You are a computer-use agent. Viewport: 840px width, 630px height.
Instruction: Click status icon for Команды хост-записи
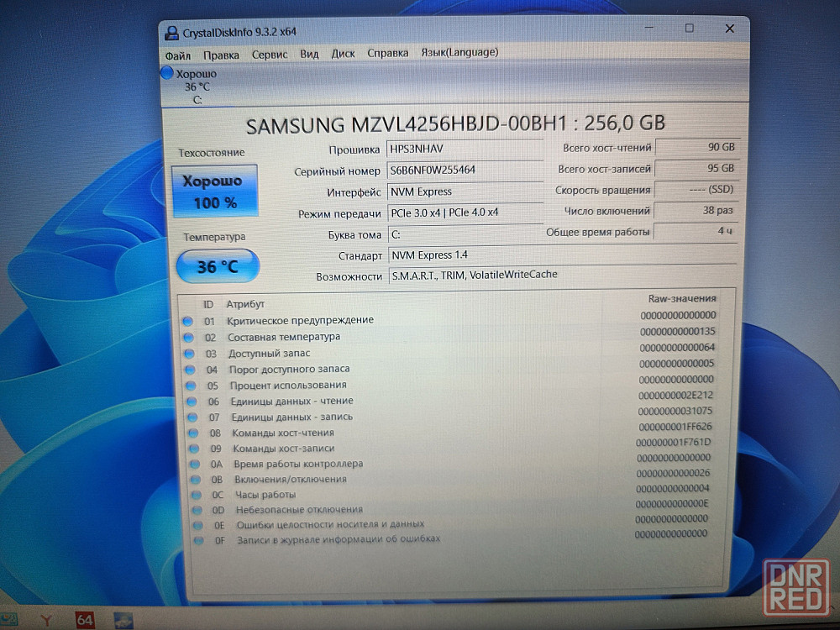pos(194,449)
